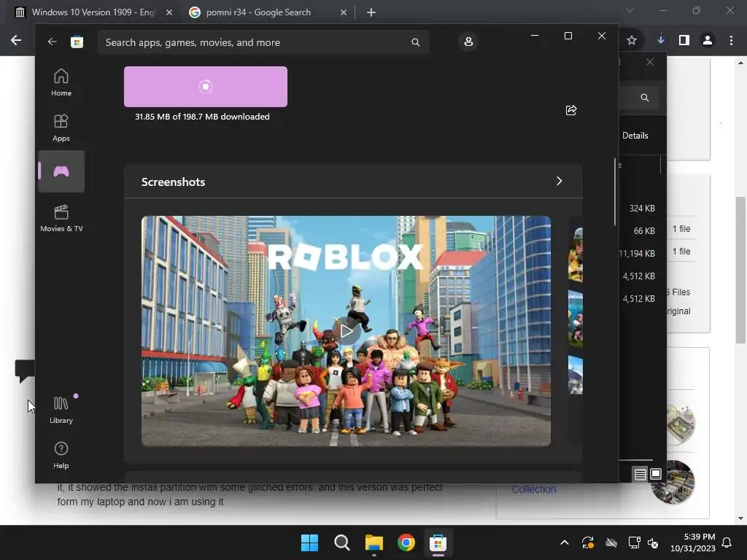The height and width of the screenshot is (560, 747).
Task: Open a new Chrome tab
Action: 371,12
